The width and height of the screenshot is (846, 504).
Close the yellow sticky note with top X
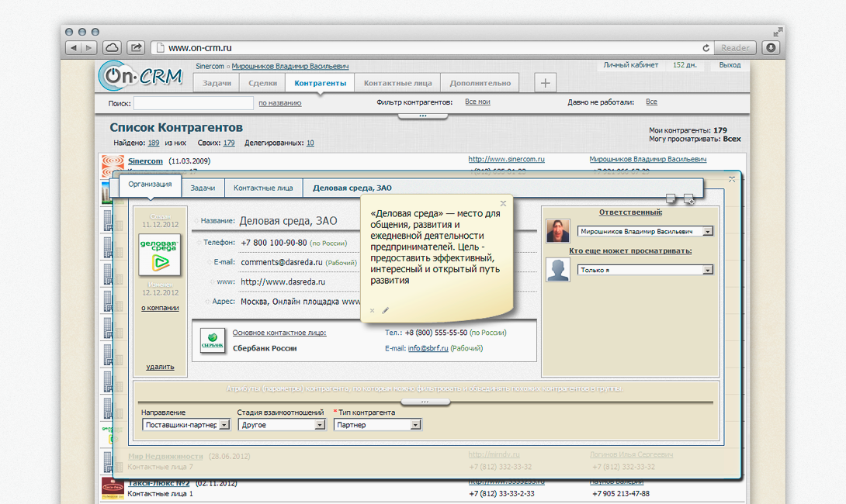pyautogui.click(x=503, y=203)
